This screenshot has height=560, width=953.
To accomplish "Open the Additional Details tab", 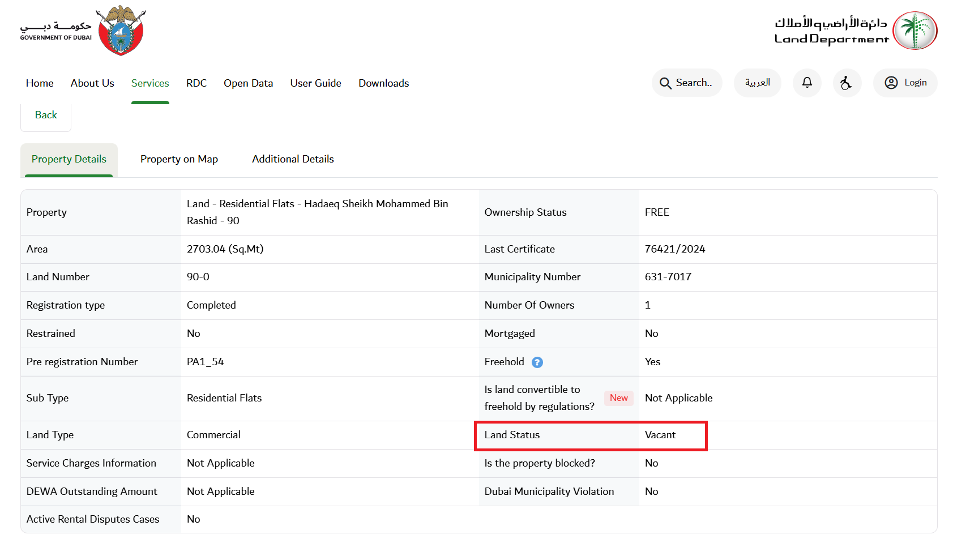I will [293, 159].
